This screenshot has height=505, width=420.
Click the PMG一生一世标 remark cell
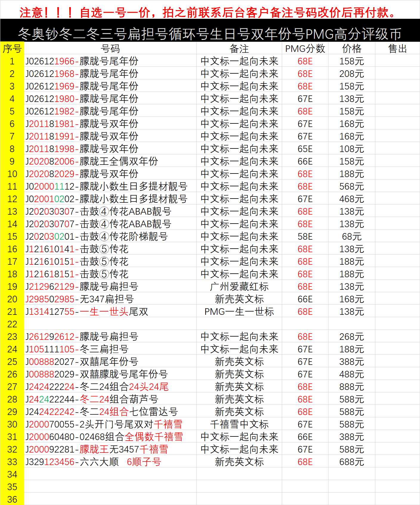[x=239, y=312]
